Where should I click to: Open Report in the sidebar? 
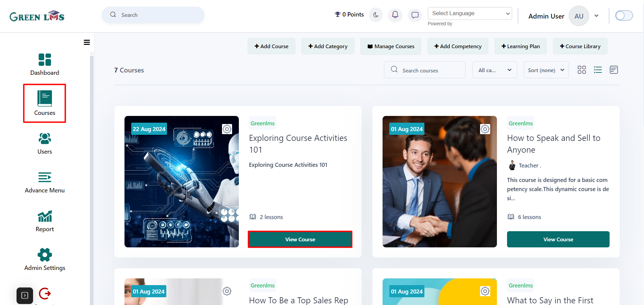point(45,221)
